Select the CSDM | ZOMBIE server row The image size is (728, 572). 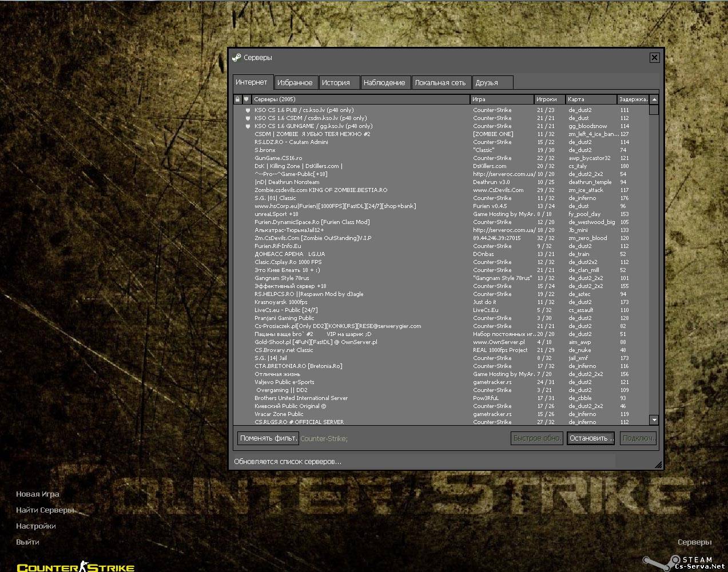(441, 134)
